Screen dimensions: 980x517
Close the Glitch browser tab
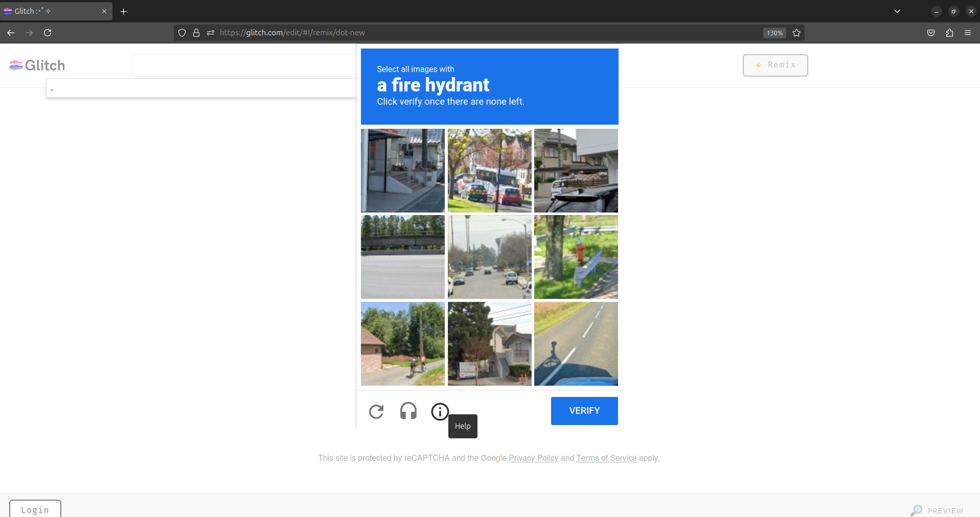104,11
